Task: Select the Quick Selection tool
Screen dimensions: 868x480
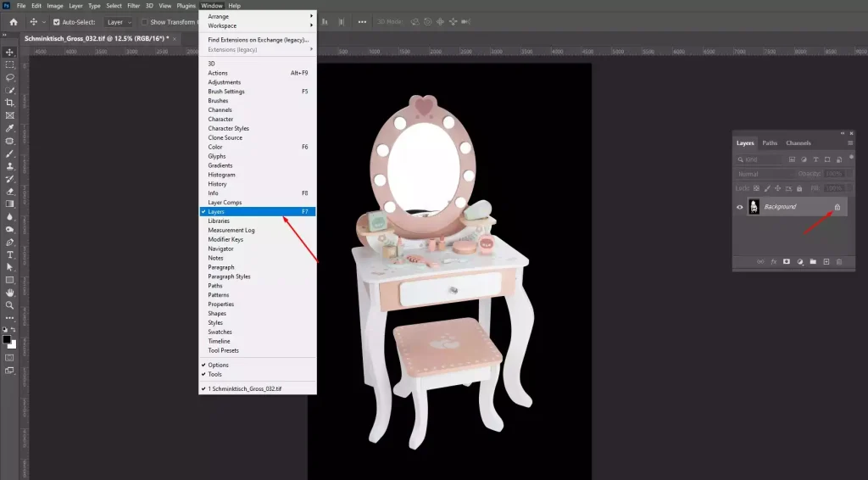Action: point(9,90)
